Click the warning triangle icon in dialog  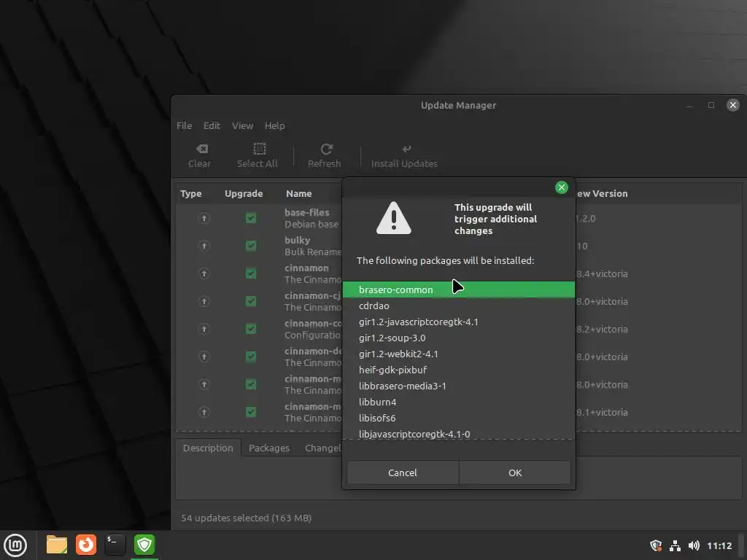point(393,218)
